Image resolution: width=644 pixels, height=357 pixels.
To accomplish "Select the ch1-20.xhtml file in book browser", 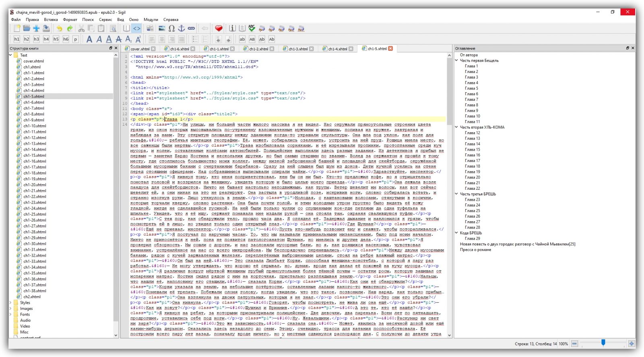I will click(x=35, y=185).
